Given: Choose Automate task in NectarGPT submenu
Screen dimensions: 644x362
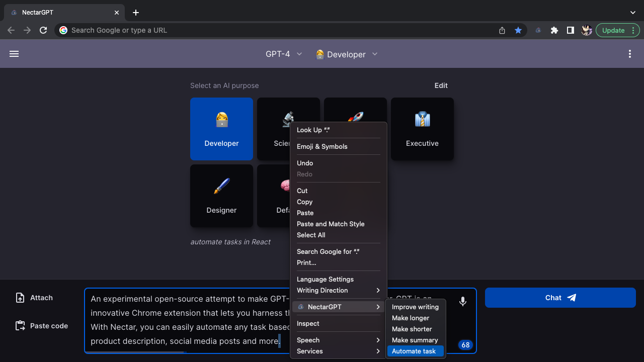Looking at the screenshot, I should pyautogui.click(x=416, y=351).
